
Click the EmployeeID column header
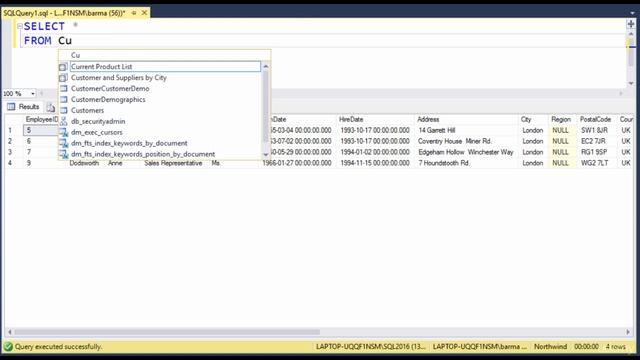(42, 120)
